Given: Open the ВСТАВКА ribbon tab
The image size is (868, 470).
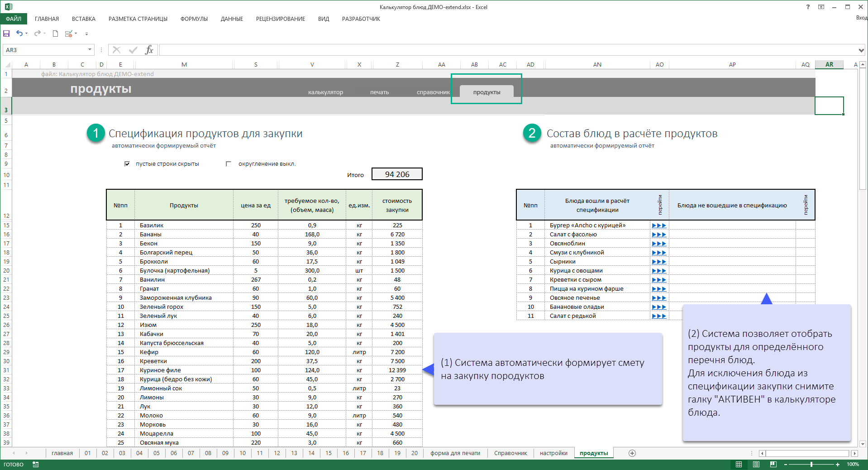Looking at the screenshot, I should [x=84, y=19].
